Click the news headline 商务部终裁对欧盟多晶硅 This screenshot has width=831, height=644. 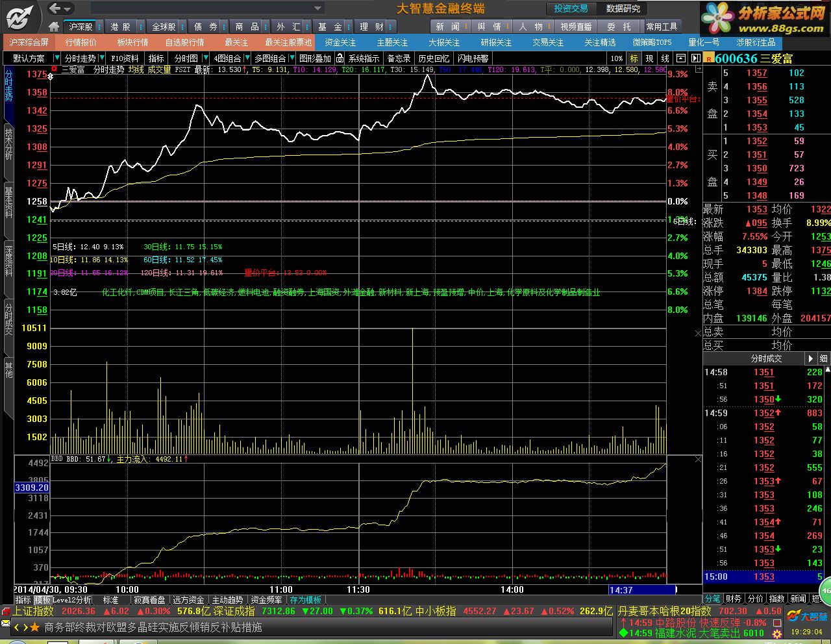(153, 627)
